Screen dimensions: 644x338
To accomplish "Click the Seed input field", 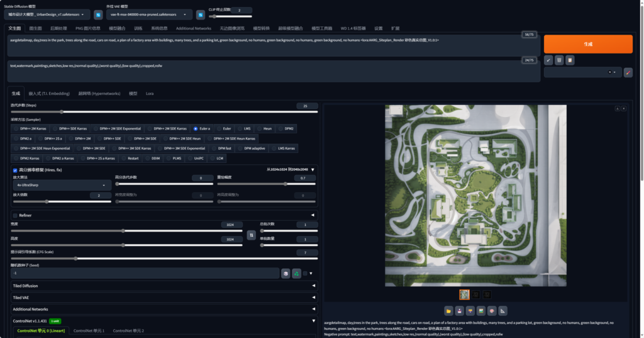I will coord(145,273).
